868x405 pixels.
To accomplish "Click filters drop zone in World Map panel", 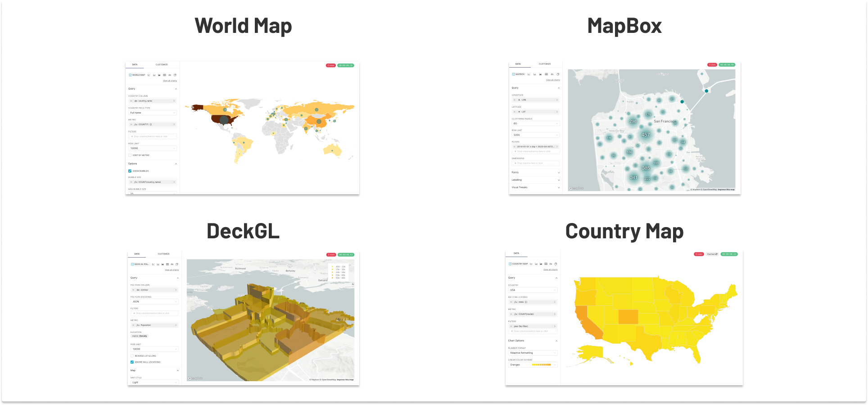I will [x=153, y=137].
